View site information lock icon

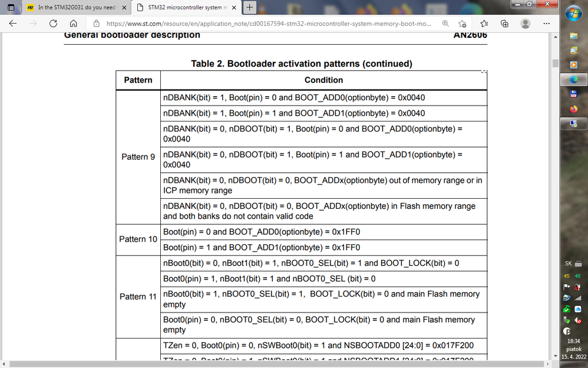click(x=97, y=24)
